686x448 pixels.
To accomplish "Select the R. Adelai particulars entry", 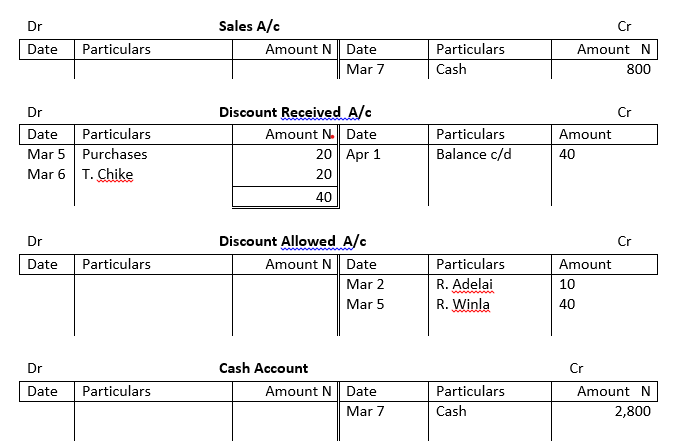I will (465, 284).
